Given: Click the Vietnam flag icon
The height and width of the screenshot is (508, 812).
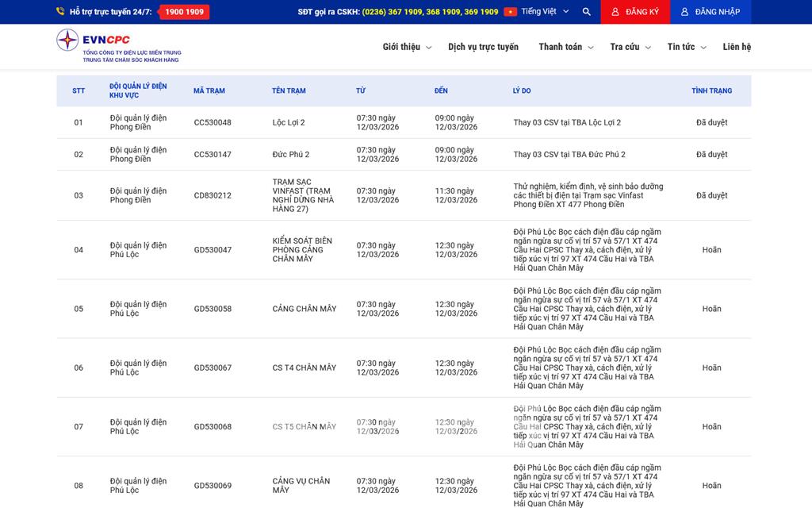Looking at the screenshot, I should click(510, 12).
